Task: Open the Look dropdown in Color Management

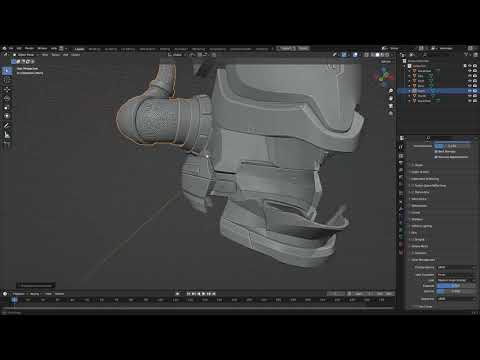Action: [x=456, y=280]
